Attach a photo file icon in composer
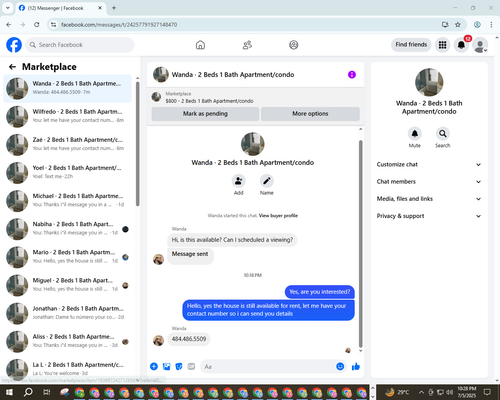The image size is (500, 400). (166, 366)
